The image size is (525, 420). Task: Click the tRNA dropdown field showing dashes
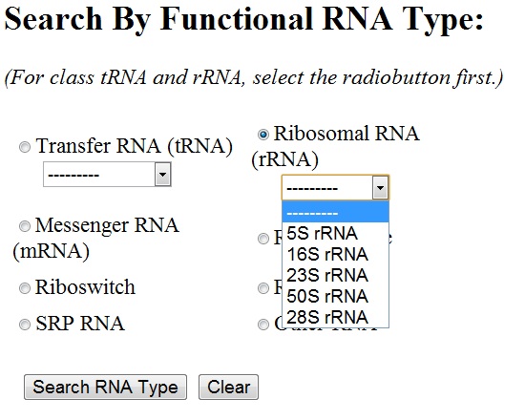[x=107, y=174]
